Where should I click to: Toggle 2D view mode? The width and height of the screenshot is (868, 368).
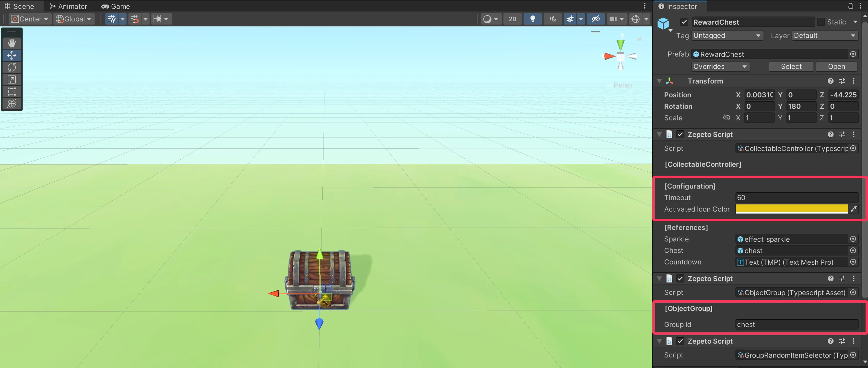pyautogui.click(x=513, y=19)
